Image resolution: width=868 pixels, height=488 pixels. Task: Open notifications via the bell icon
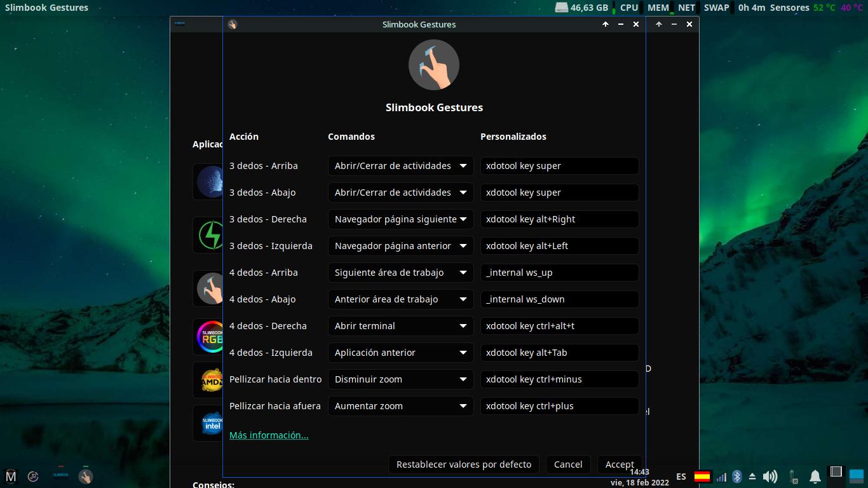[x=815, y=477]
